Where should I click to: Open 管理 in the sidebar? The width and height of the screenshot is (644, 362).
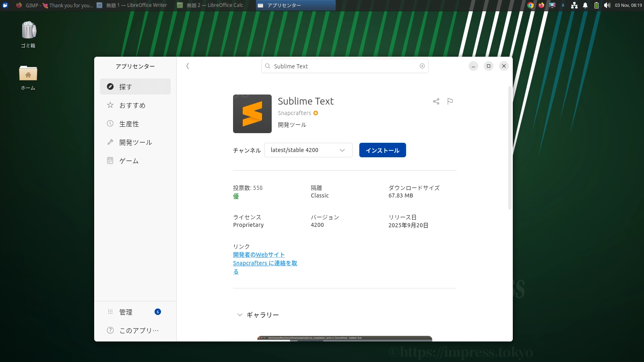point(135,312)
